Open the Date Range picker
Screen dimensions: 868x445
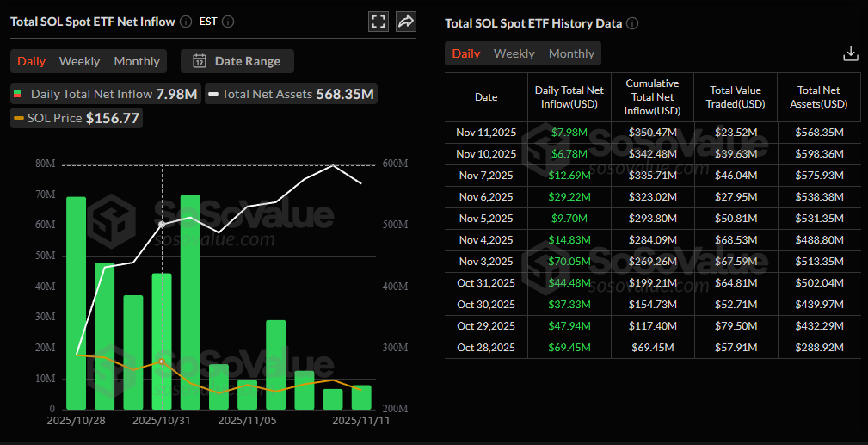237,61
